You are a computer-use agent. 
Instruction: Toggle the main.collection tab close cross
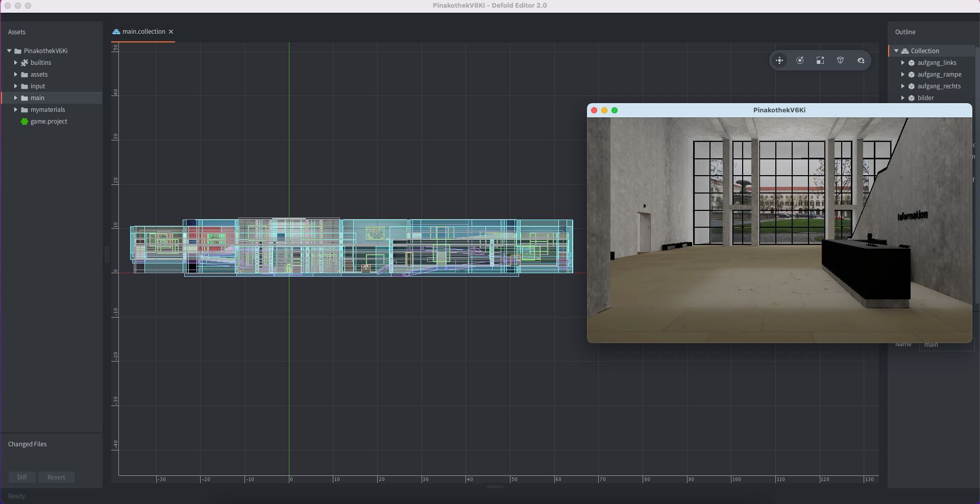pyautogui.click(x=171, y=31)
